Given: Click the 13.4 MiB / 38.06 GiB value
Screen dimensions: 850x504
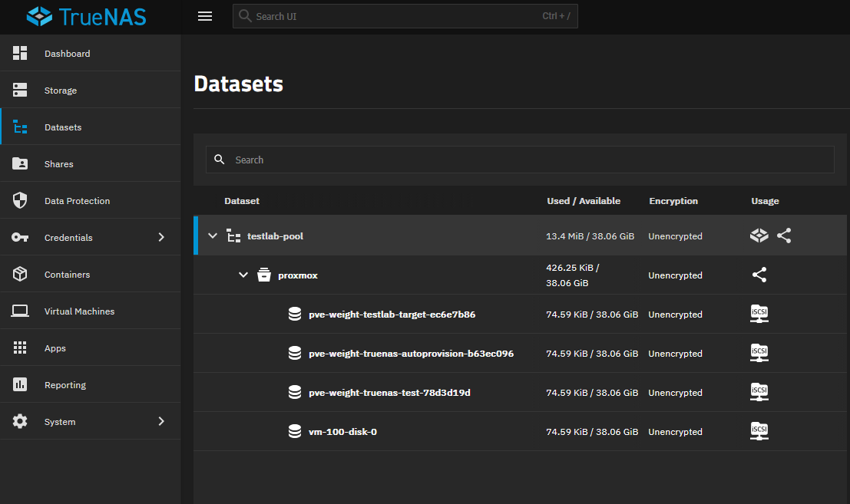Looking at the screenshot, I should tap(590, 236).
